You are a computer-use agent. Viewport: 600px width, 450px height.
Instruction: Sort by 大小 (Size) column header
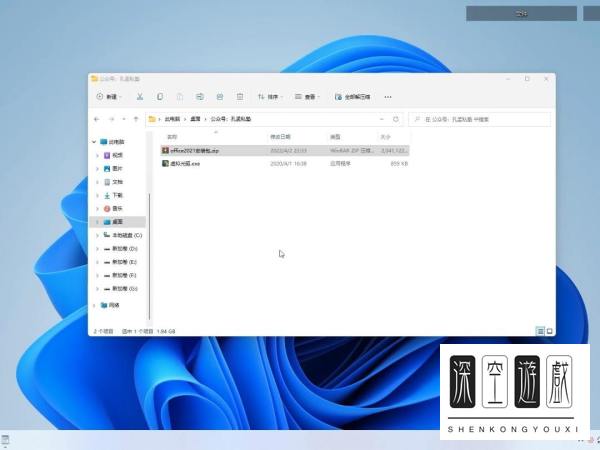coord(385,137)
